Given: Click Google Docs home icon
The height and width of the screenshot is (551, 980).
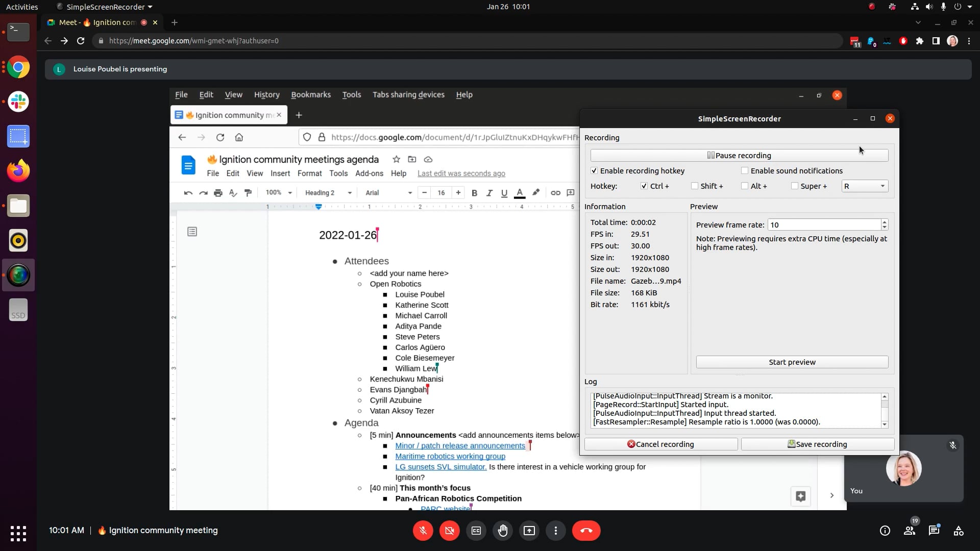Looking at the screenshot, I should point(188,165).
